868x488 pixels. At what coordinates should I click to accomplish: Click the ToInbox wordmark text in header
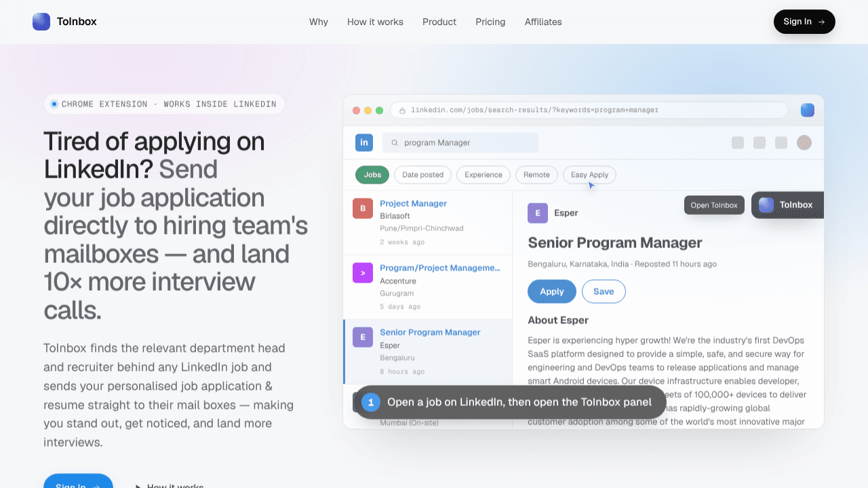tap(77, 22)
